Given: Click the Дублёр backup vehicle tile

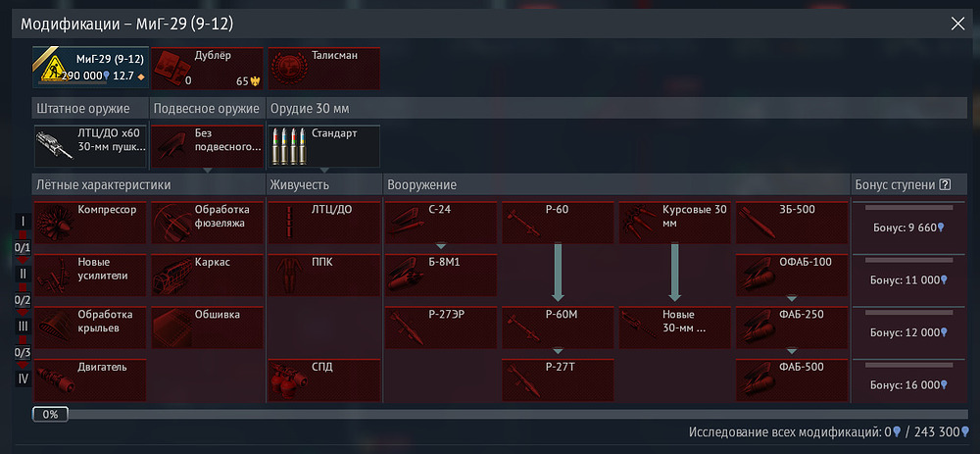Looking at the screenshot, I should point(207,69).
